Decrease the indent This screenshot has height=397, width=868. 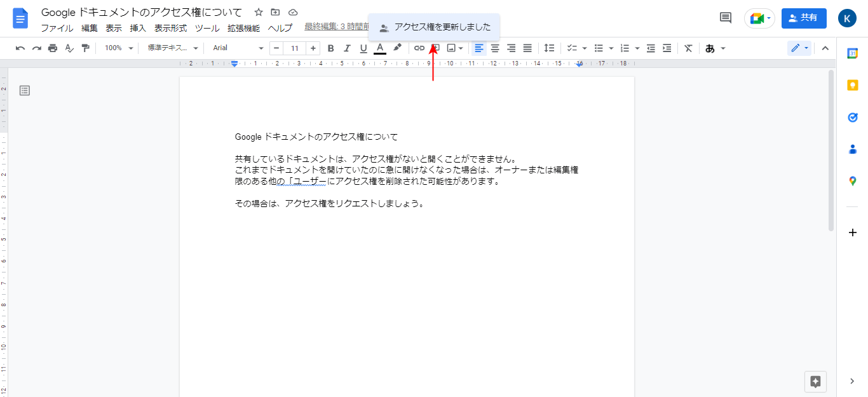tap(651, 48)
